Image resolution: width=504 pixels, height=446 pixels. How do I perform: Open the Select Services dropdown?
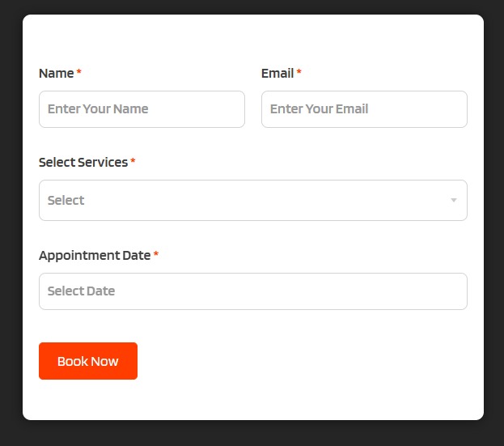(x=252, y=200)
